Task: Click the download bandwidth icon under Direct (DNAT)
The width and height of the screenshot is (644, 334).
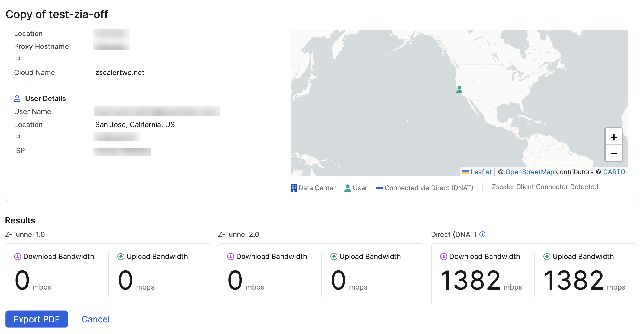Action: click(x=443, y=256)
